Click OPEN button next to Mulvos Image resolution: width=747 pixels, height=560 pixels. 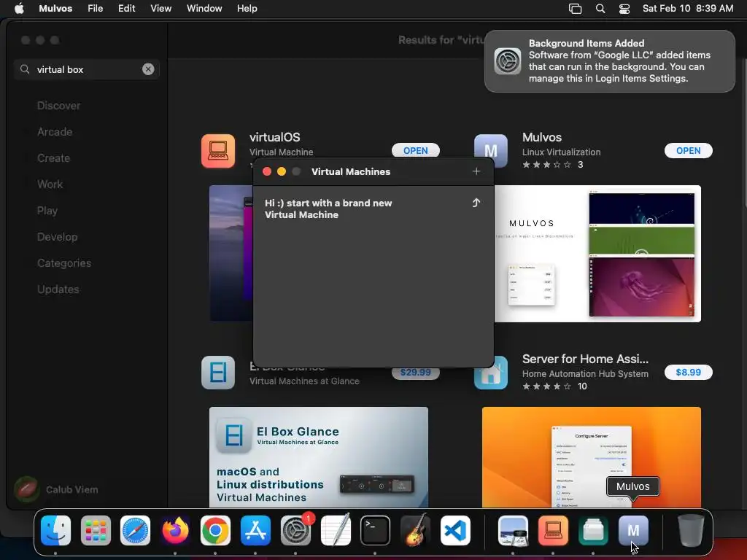(x=689, y=150)
